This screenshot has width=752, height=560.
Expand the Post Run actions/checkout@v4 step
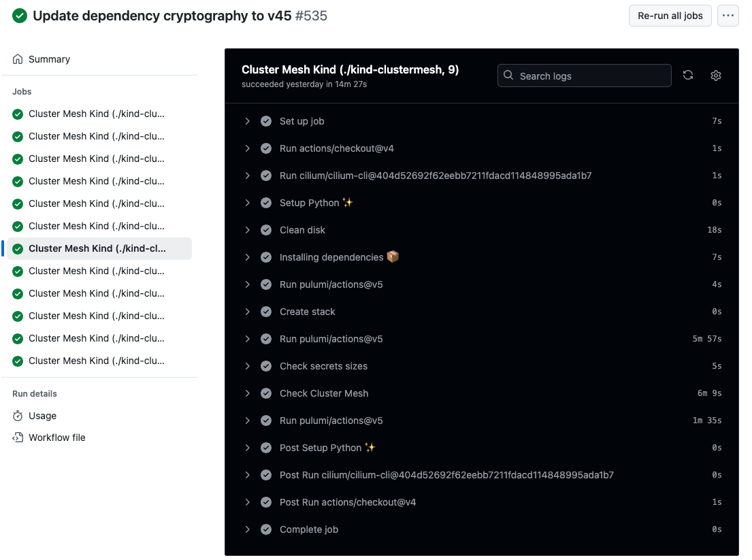[x=248, y=502]
